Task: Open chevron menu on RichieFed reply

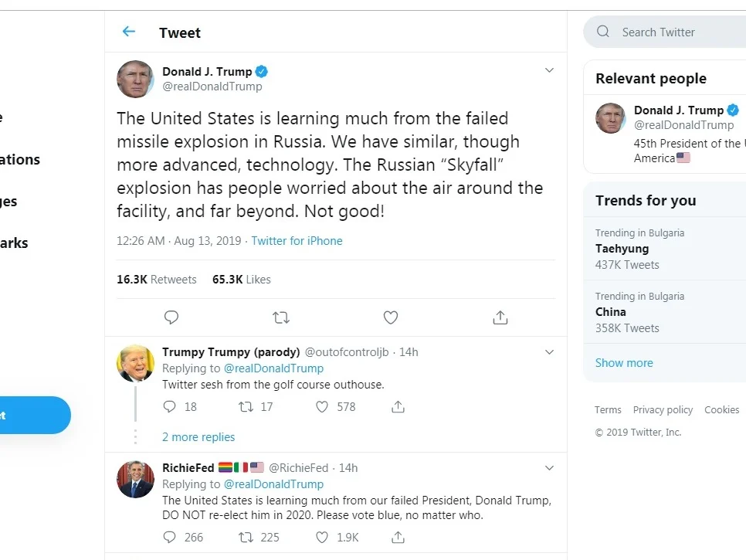Action: coord(549,468)
